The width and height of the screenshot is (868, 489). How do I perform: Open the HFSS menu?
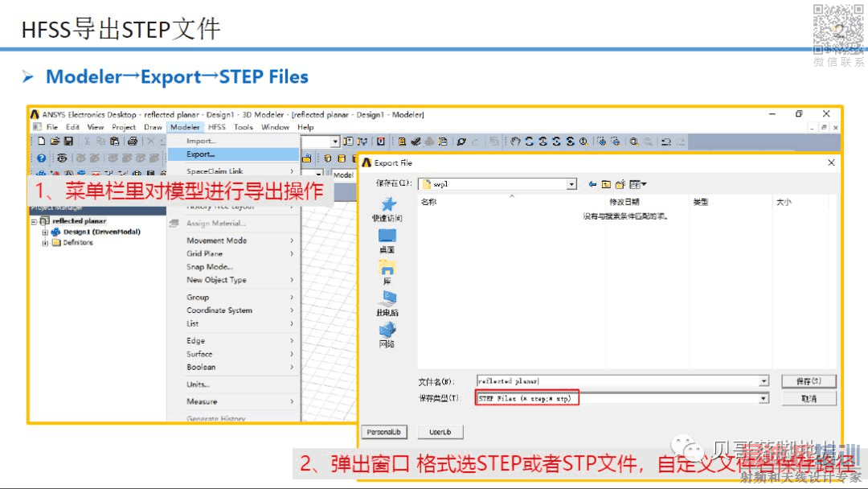click(x=216, y=127)
